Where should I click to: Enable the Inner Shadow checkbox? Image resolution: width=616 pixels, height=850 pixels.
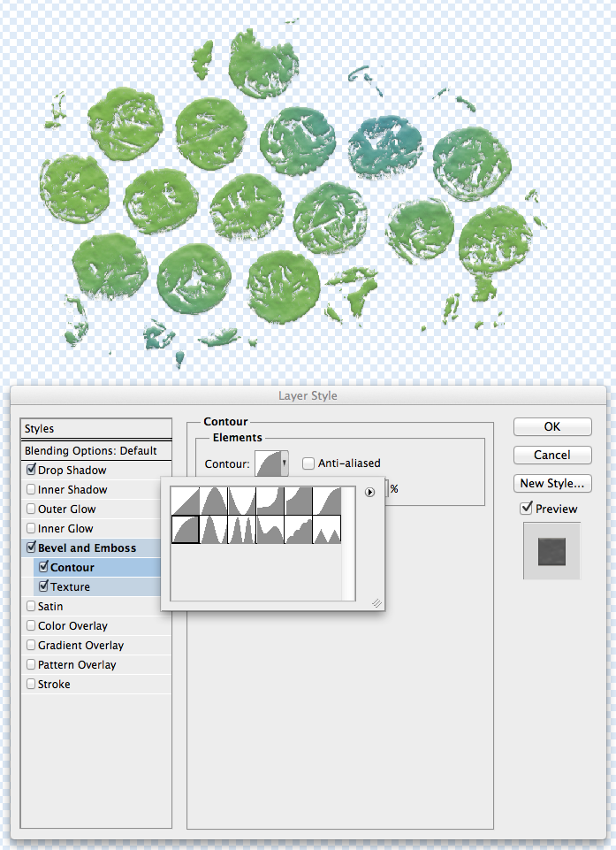(x=32, y=489)
